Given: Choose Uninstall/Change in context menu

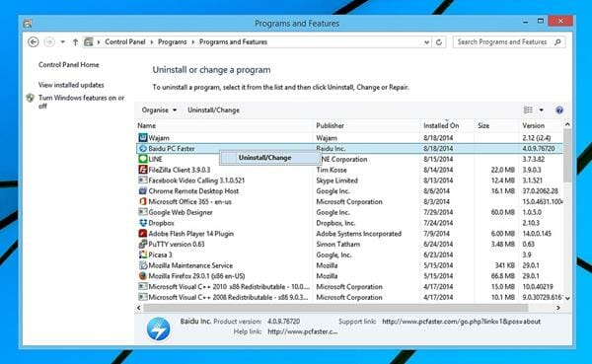Looking at the screenshot, I should 264,158.
